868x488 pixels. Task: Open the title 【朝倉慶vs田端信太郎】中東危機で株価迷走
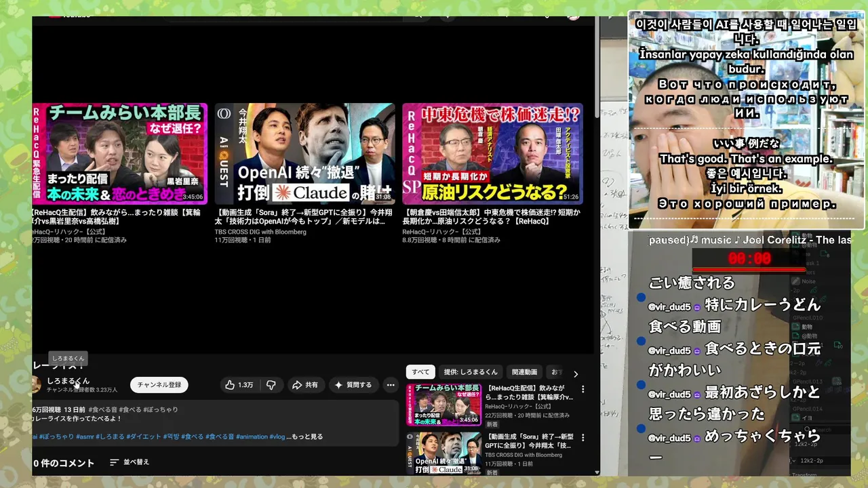[x=492, y=217]
